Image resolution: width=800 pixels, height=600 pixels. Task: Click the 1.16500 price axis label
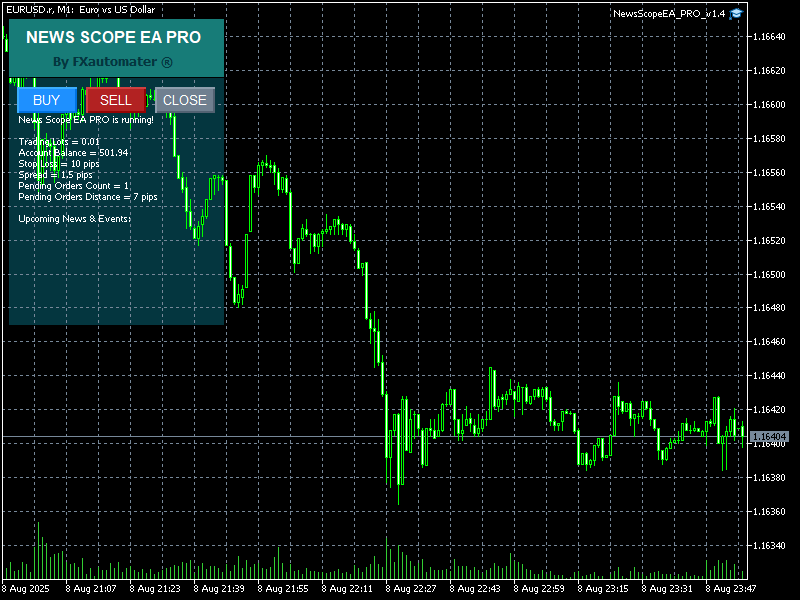[x=768, y=274]
